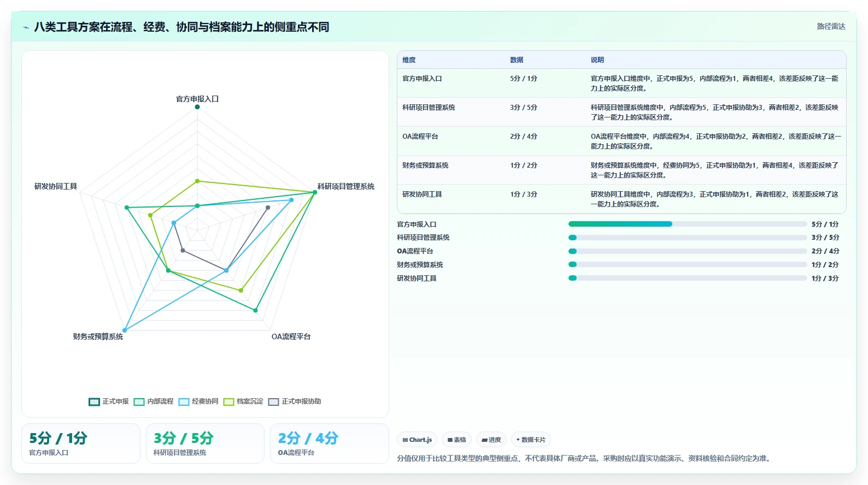Click the 数据卡片 tag chip
Viewport: 868px width, 485px height.
pos(531,440)
